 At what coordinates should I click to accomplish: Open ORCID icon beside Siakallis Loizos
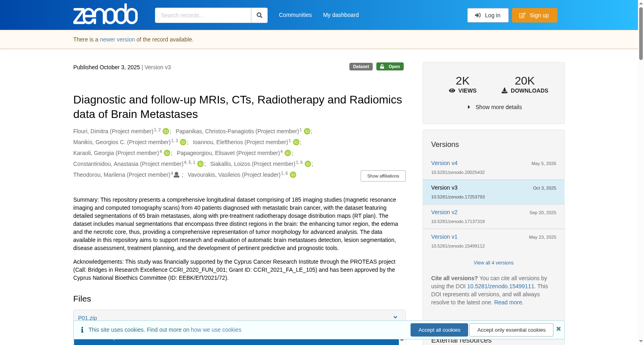click(308, 164)
